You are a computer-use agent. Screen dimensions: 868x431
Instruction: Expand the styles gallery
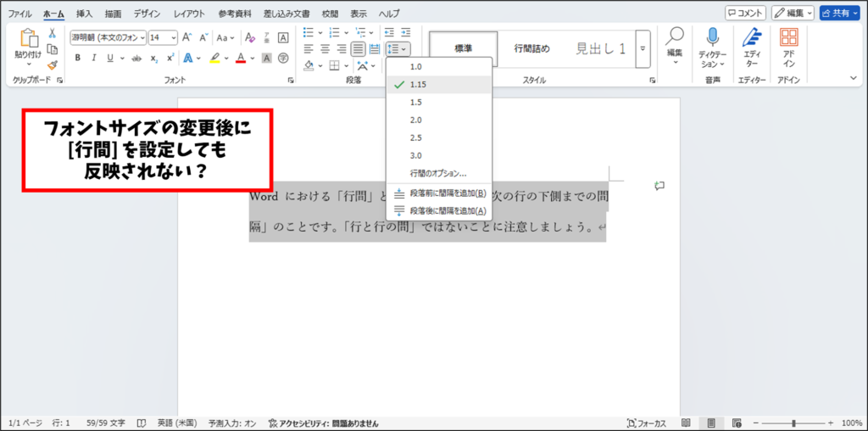click(x=643, y=49)
